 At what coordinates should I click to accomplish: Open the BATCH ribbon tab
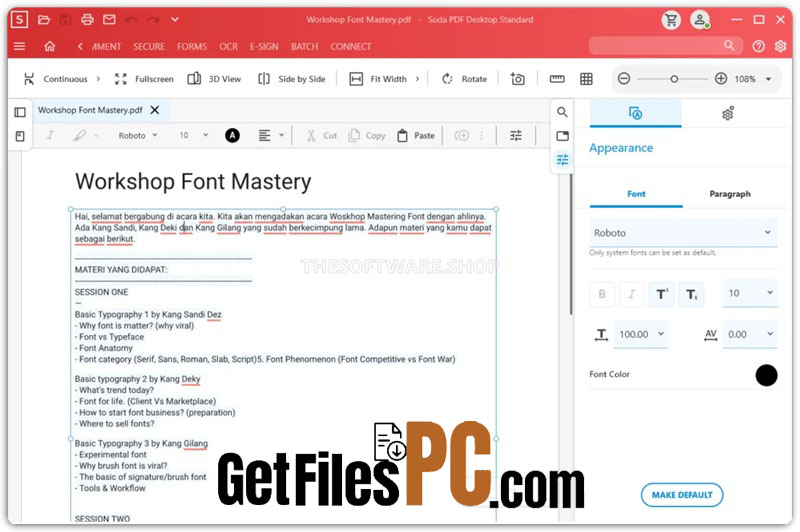(305, 46)
